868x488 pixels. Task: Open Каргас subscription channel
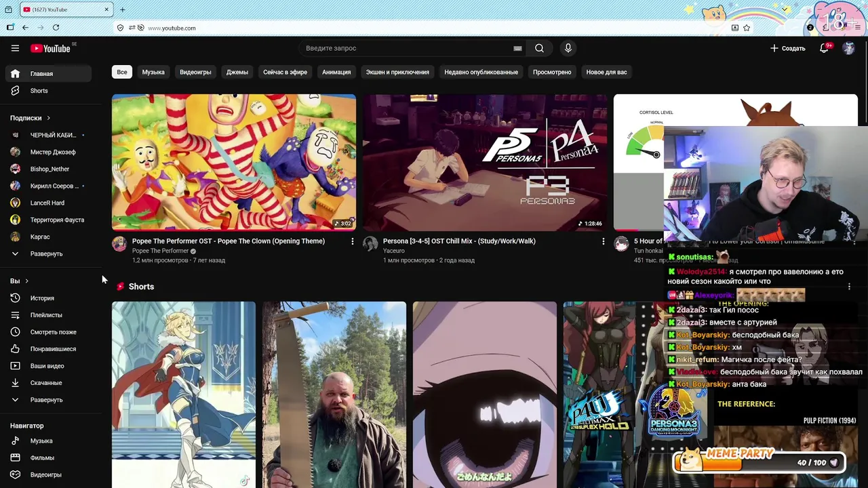pyautogui.click(x=48, y=237)
